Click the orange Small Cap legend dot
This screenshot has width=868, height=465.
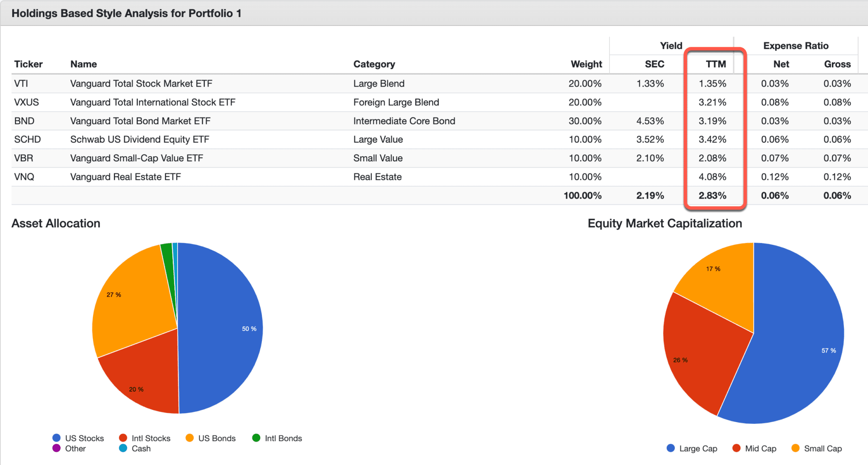coord(795,448)
